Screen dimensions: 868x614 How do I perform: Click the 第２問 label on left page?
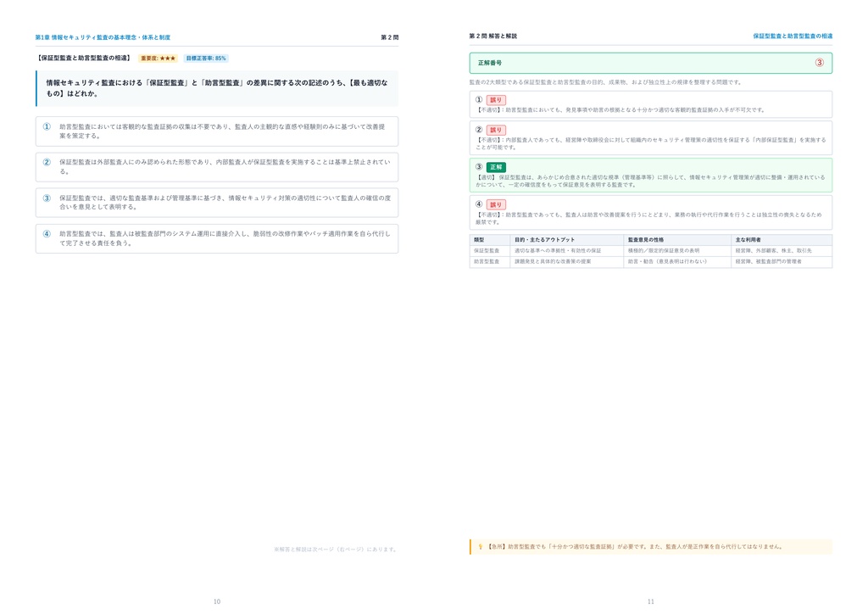click(x=390, y=37)
